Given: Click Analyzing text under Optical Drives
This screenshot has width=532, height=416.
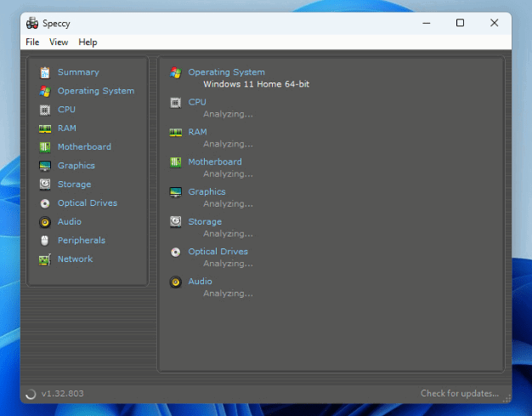Looking at the screenshot, I should pos(228,264).
